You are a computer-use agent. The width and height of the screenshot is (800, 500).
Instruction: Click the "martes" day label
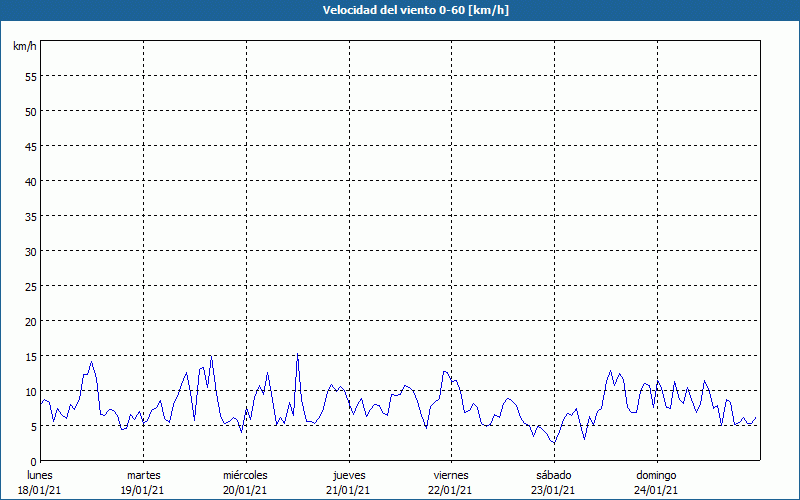point(143,475)
